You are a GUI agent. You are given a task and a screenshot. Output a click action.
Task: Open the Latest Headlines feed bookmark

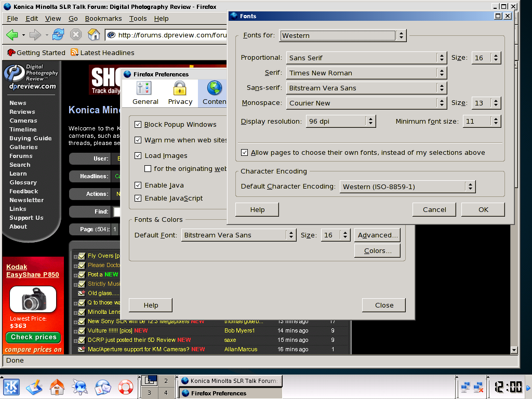[102, 52]
